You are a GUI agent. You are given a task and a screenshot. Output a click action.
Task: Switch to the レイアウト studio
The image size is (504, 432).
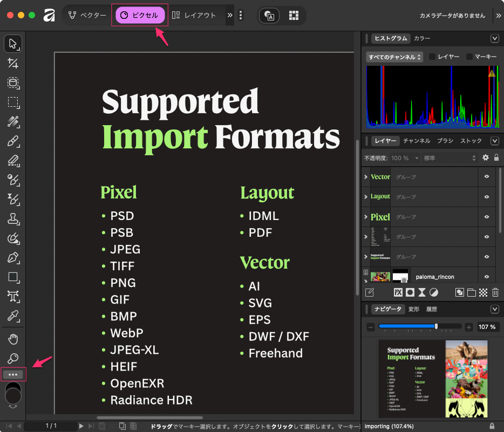[194, 15]
